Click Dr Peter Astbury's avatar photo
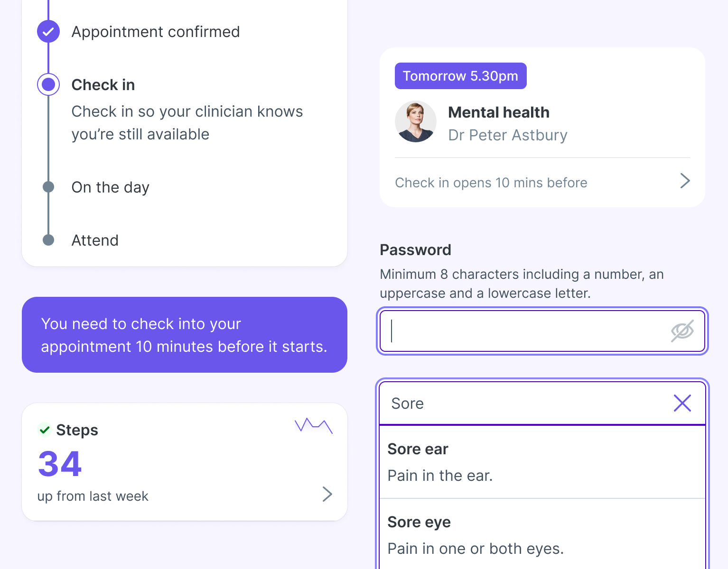Screen dimensions: 728x569 click(416, 122)
